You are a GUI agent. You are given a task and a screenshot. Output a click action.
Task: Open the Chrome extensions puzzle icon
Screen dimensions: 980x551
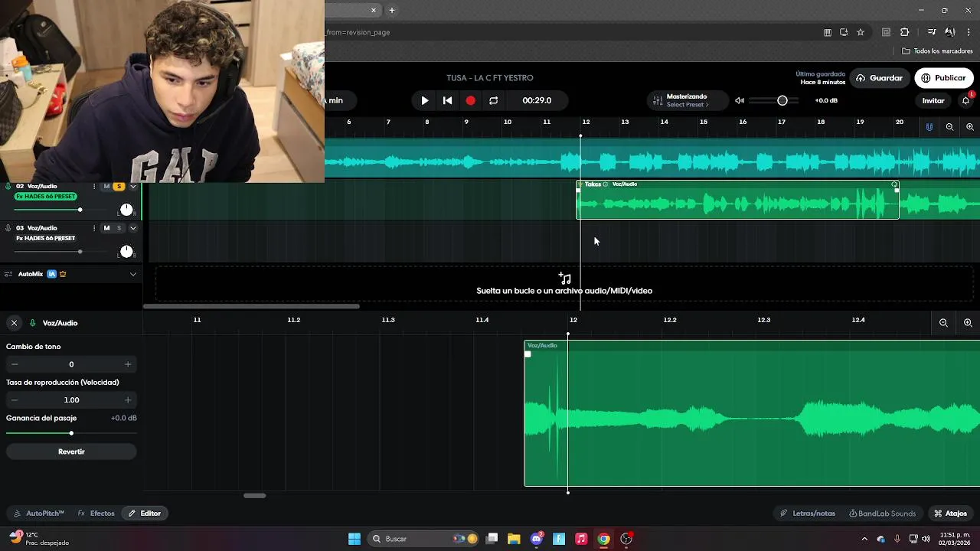click(x=904, y=32)
